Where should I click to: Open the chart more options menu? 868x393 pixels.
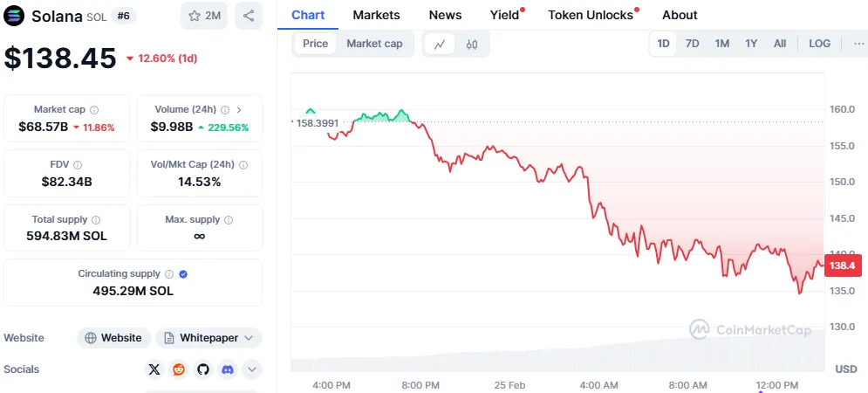point(859,44)
